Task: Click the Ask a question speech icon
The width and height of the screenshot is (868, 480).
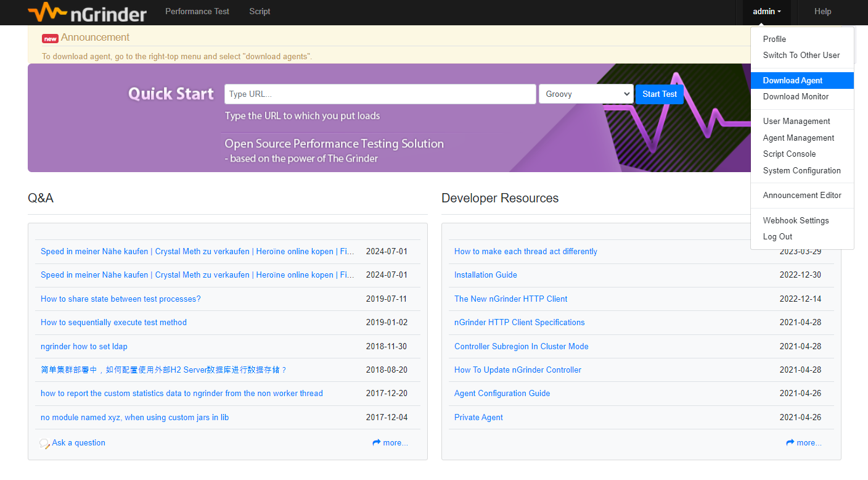Action: (x=44, y=444)
